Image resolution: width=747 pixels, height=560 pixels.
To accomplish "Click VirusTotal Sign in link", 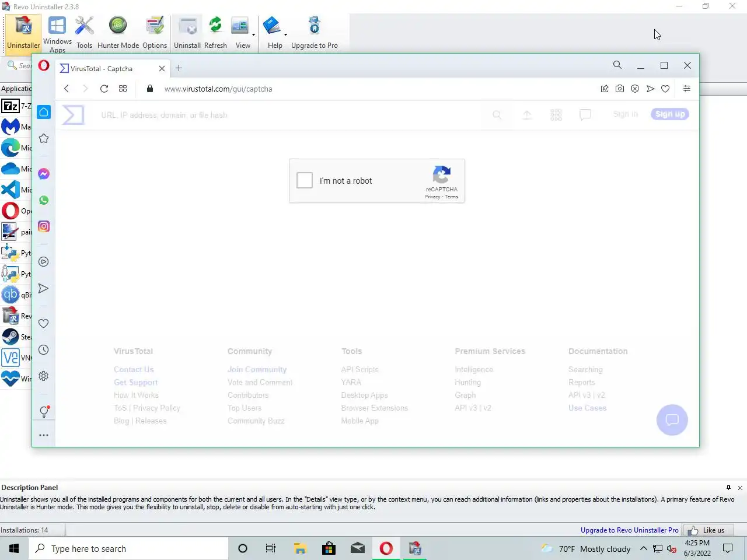I will click(x=626, y=114).
